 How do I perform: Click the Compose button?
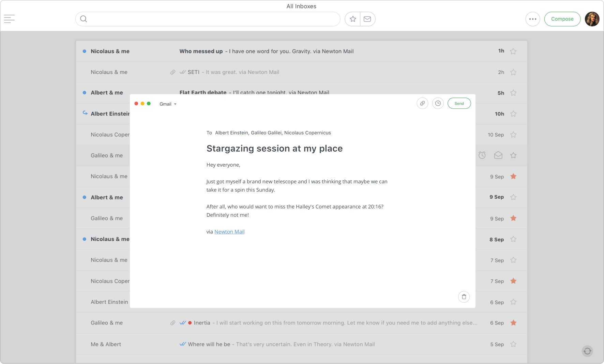click(562, 19)
